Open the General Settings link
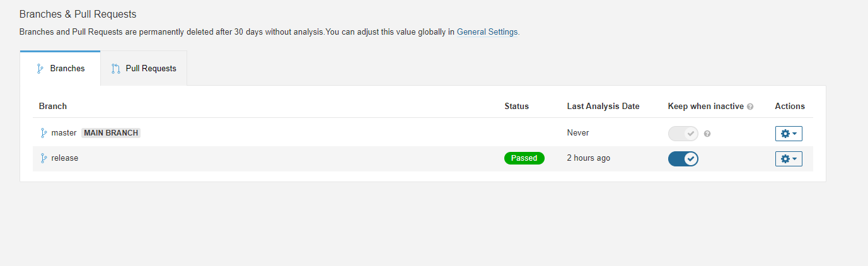This screenshot has height=266, width=868. click(x=487, y=32)
